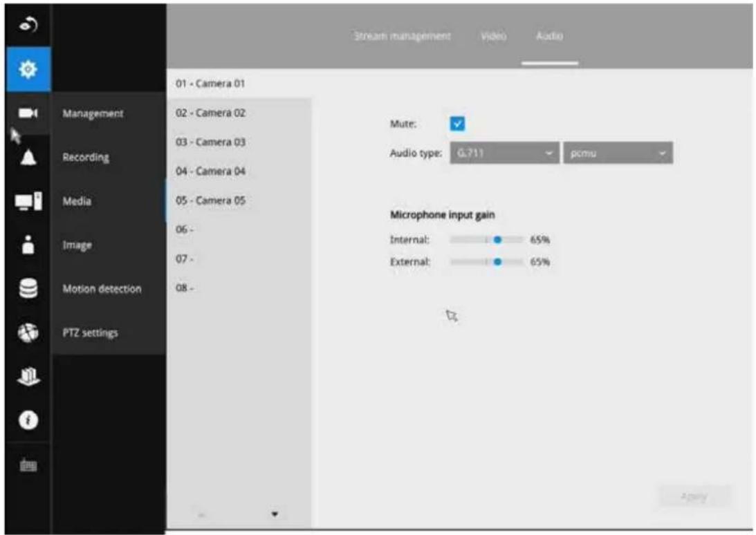Open the information icon
Screen dimensions: 756x535
28,420
